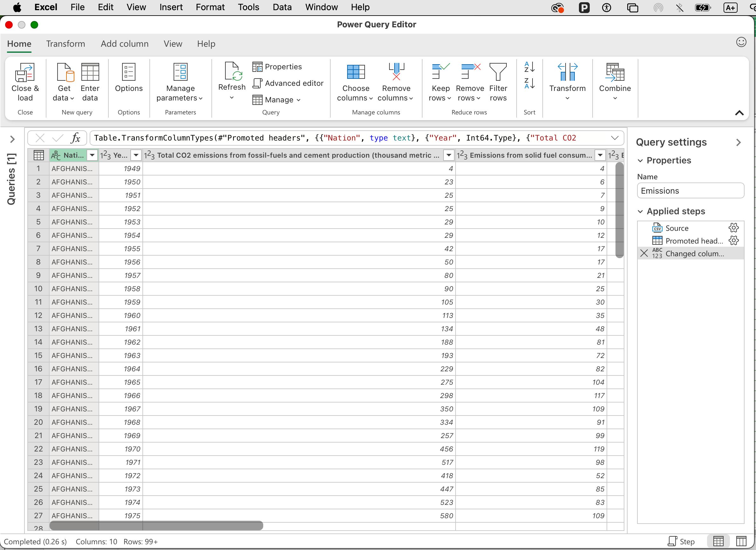Collapse the Applied steps section

click(x=641, y=211)
